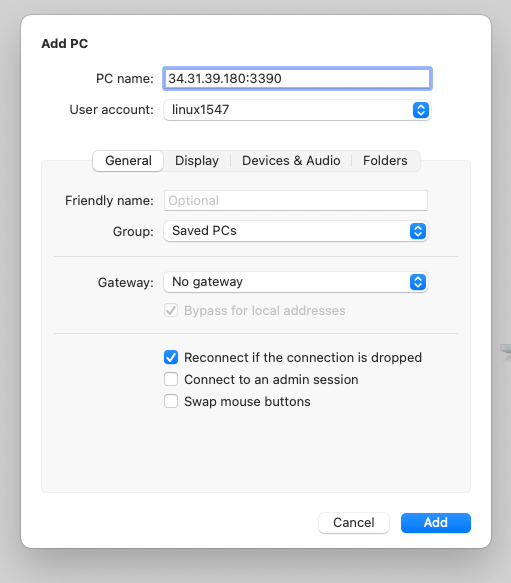Uncheck Reconnect if the connection is dropped
Screen dimensions: 511x583
(x=171, y=357)
